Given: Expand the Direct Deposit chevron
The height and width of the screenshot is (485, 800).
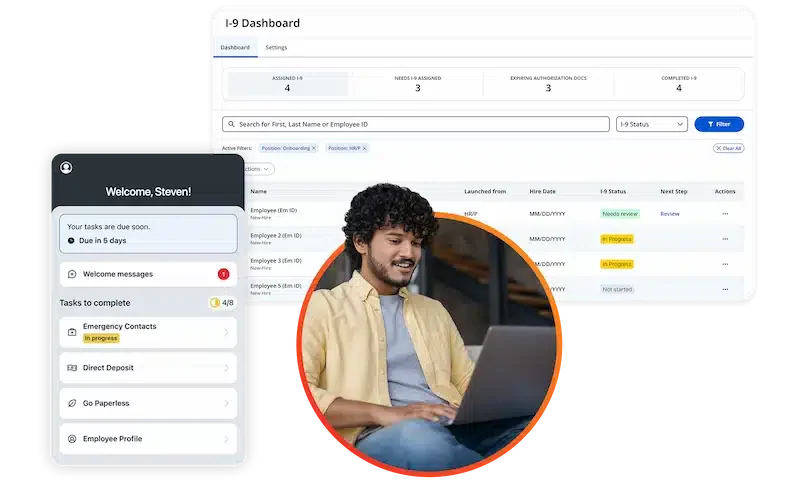Looking at the screenshot, I should click(x=226, y=368).
